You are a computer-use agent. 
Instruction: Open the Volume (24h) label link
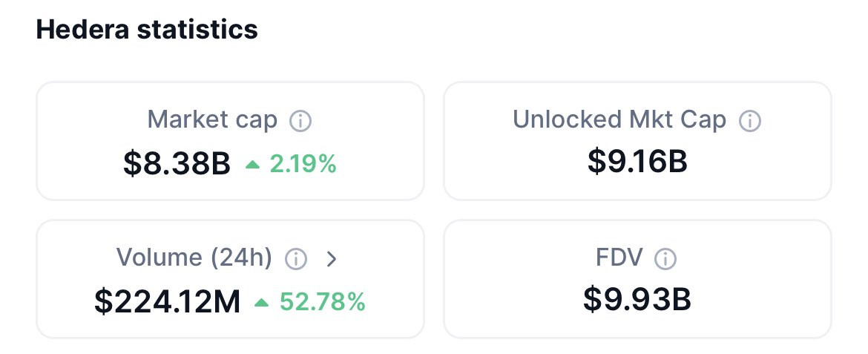tap(194, 258)
